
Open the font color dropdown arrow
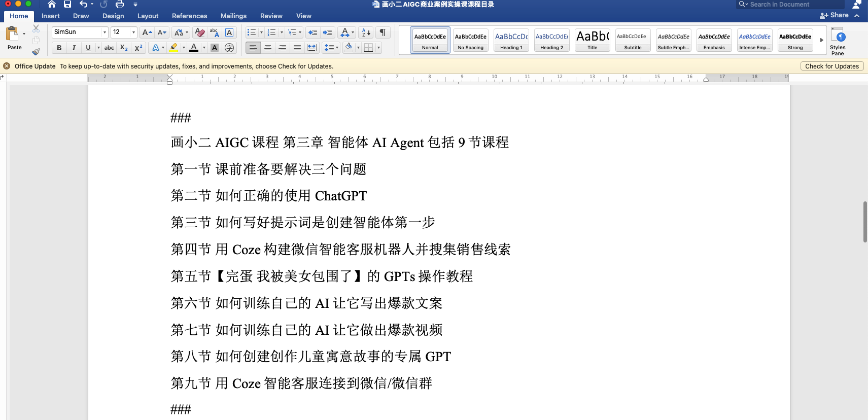[204, 48]
